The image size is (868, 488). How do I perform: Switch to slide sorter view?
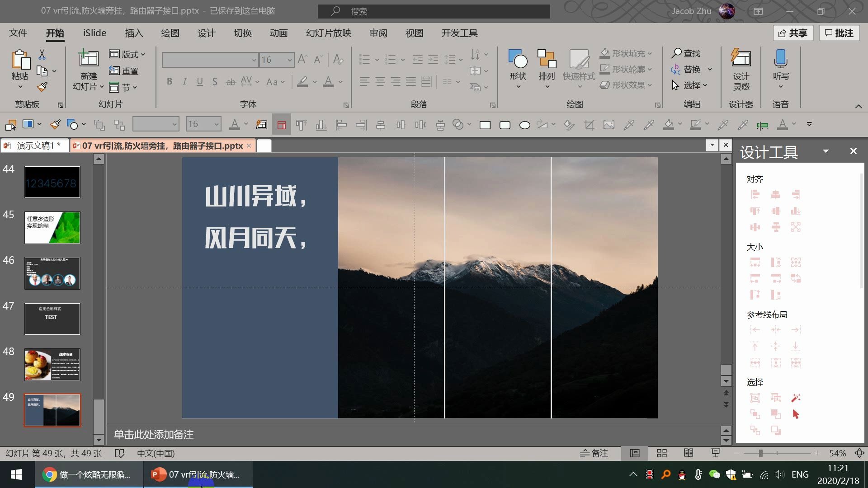click(662, 453)
